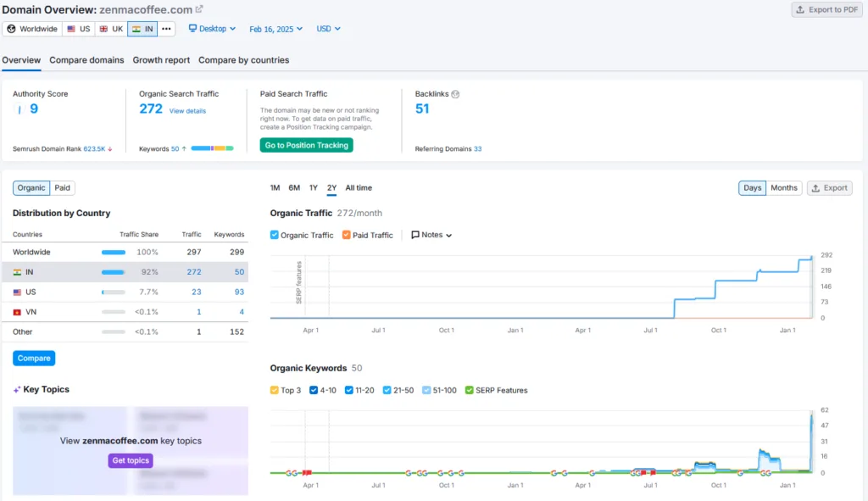Image resolution: width=868 pixels, height=501 pixels.
Task: Click the Key Topics sparkle icon
Action: click(17, 390)
